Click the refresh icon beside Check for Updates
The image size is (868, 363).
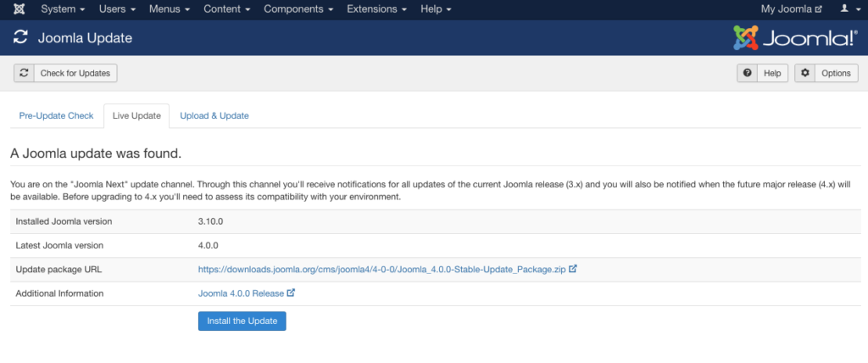tap(24, 74)
